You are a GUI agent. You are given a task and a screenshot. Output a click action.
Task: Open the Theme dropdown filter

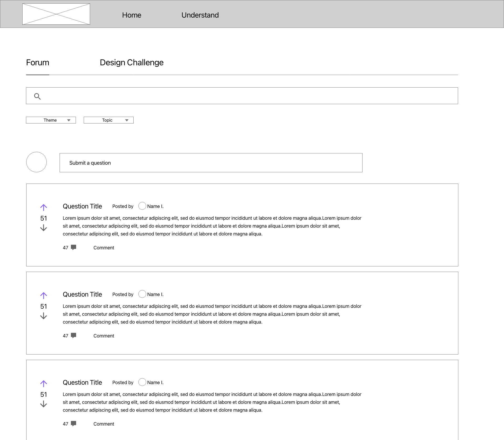tap(51, 120)
